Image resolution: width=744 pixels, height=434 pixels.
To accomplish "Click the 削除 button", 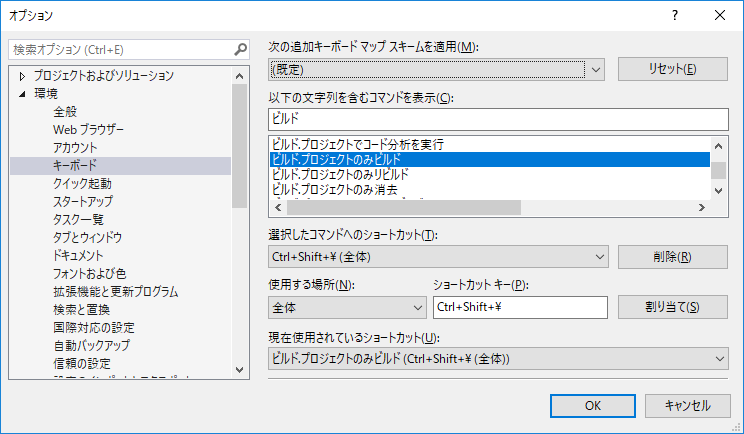I will click(672, 257).
